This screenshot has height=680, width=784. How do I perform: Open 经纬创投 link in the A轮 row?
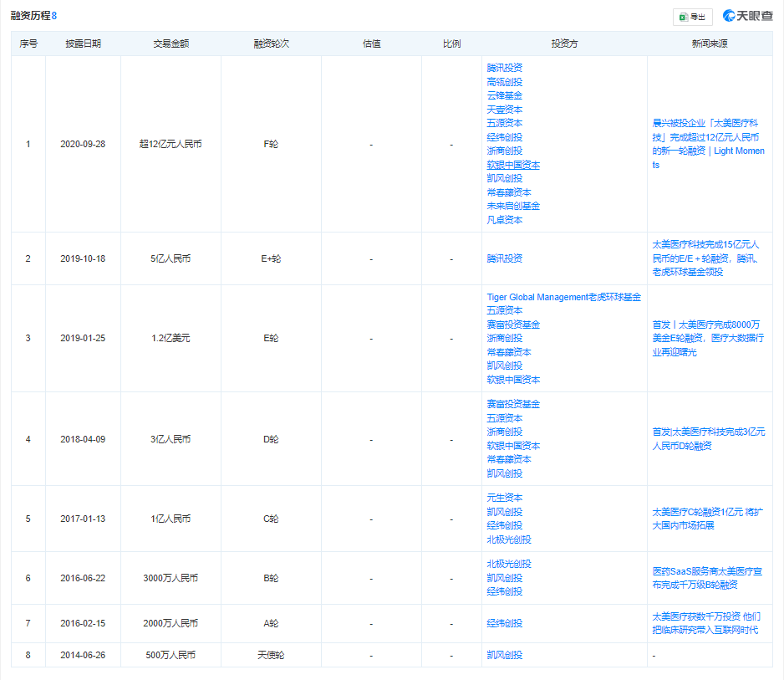(504, 623)
